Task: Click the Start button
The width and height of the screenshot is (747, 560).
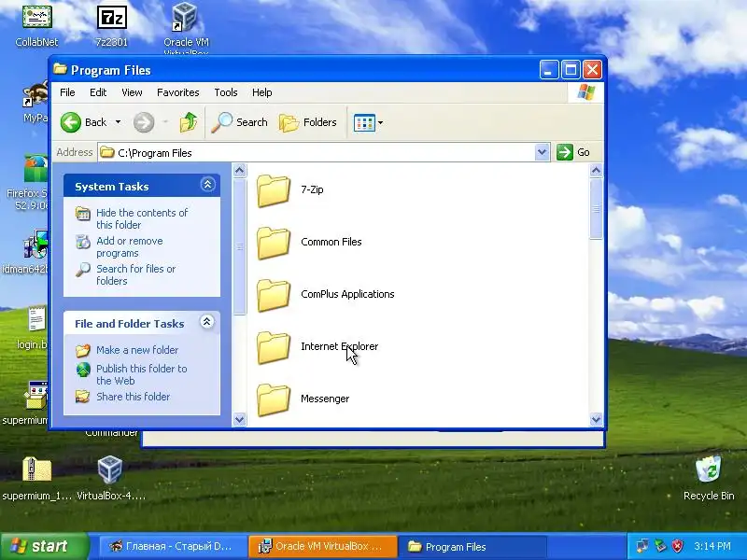Action: tap(45, 546)
